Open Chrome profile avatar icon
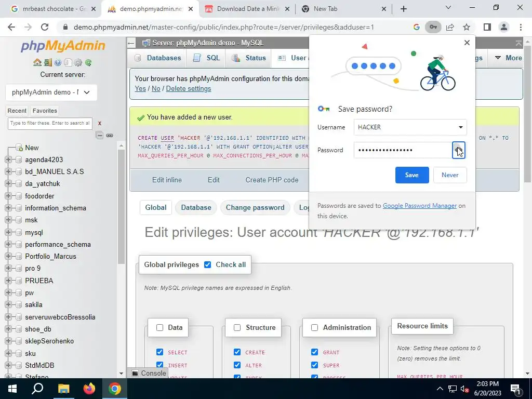 [504, 27]
